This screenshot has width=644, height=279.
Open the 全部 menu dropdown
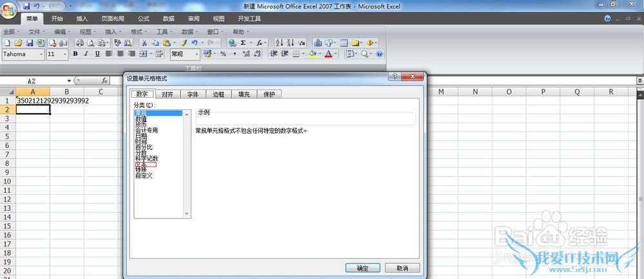pyautogui.click(x=11, y=32)
